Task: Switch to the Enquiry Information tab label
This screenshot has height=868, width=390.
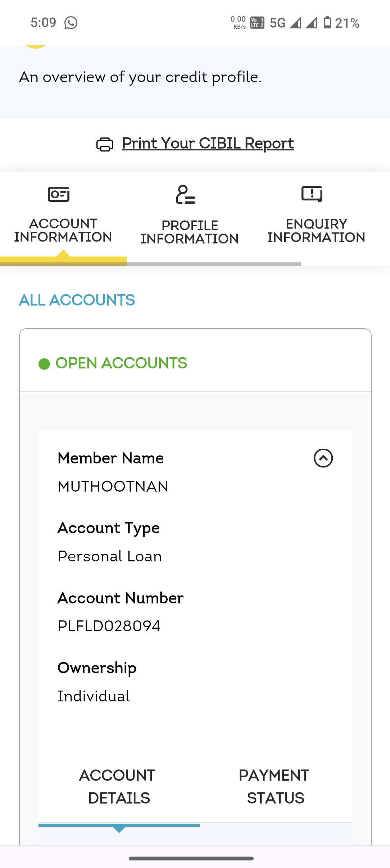Action: coord(316,231)
